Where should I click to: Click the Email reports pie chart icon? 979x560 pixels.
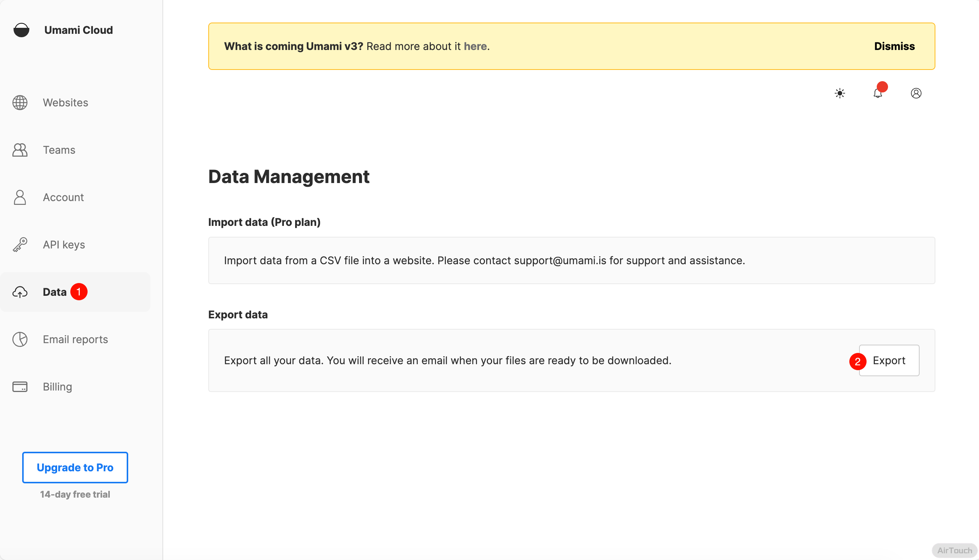pyautogui.click(x=20, y=340)
